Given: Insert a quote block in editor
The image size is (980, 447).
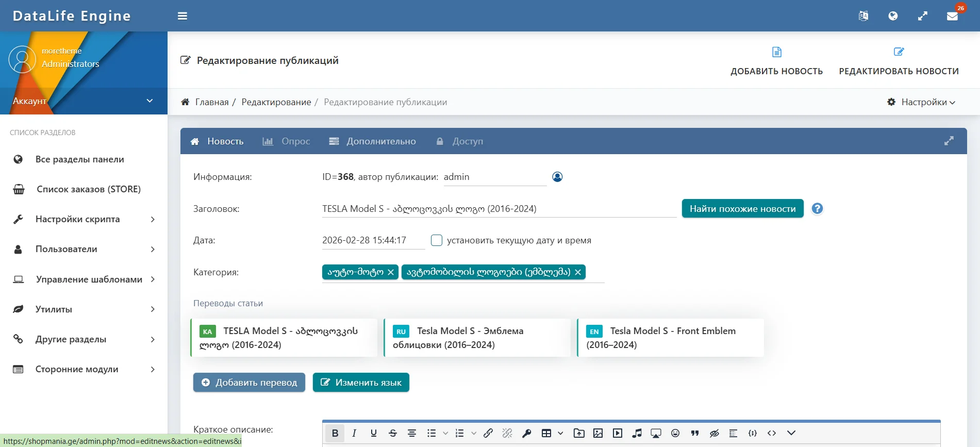Looking at the screenshot, I should (x=695, y=433).
